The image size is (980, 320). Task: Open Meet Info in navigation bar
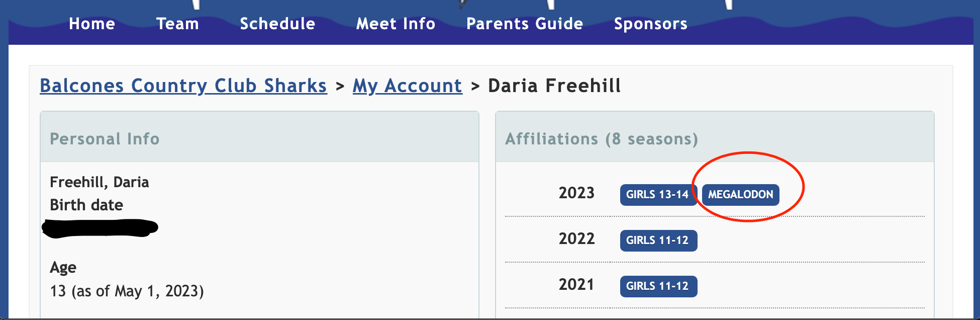pyautogui.click(x=396, y=24)
